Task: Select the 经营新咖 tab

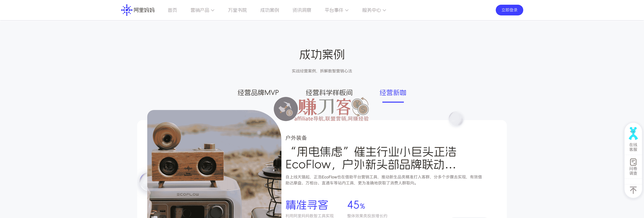Action: (x=393, y=93)
